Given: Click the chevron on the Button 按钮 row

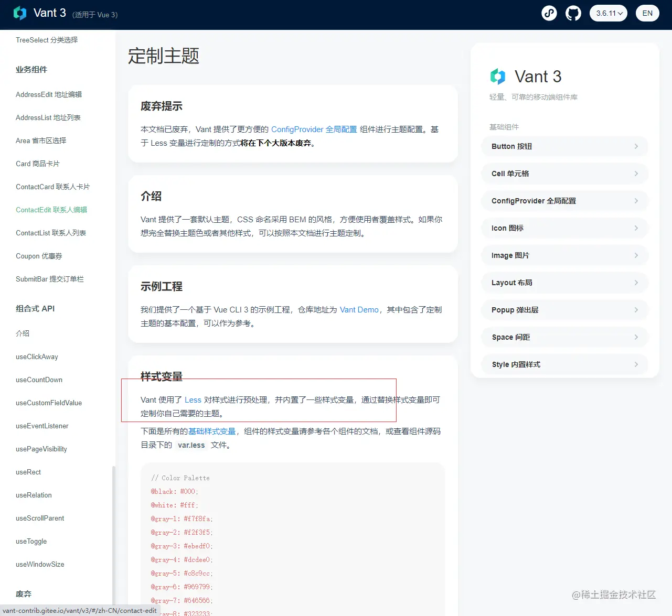Looking at the screenshot, I should coord(636,146).
